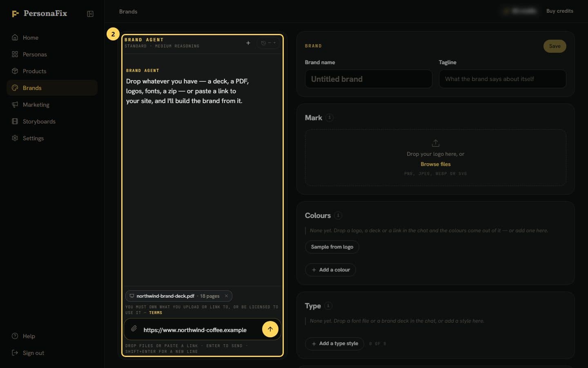Image resolution: width=588 pixels, height=368 pixels.
Task: Navigate to the Marketing page label
Action: (36, 105)
